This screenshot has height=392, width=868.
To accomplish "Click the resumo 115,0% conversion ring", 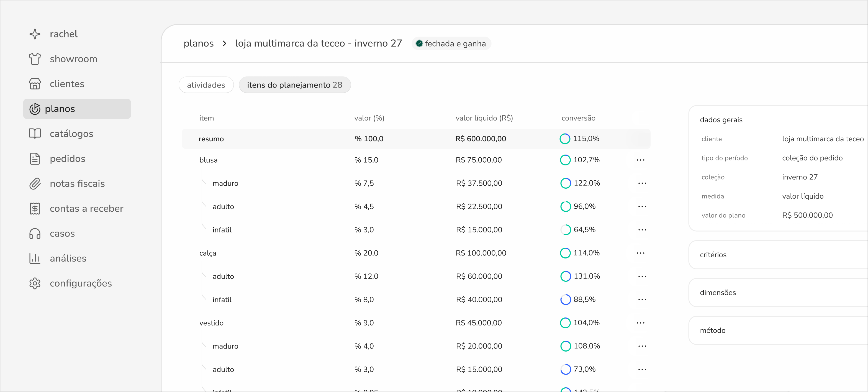I will 565,139.
